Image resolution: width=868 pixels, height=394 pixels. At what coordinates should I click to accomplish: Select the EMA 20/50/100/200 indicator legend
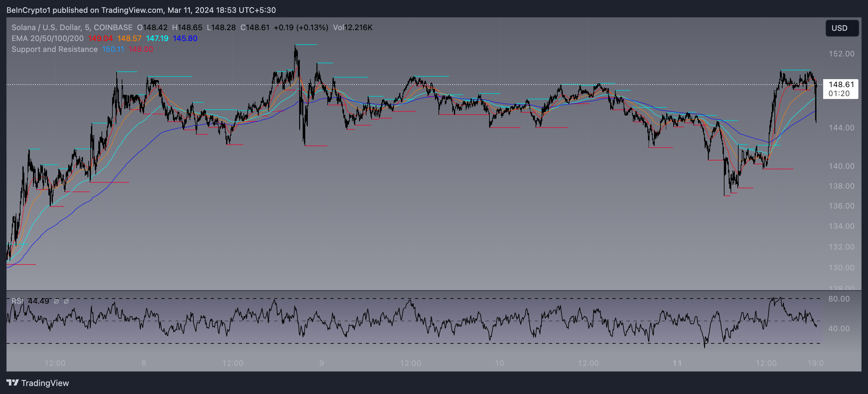click(x=47, y=38)
